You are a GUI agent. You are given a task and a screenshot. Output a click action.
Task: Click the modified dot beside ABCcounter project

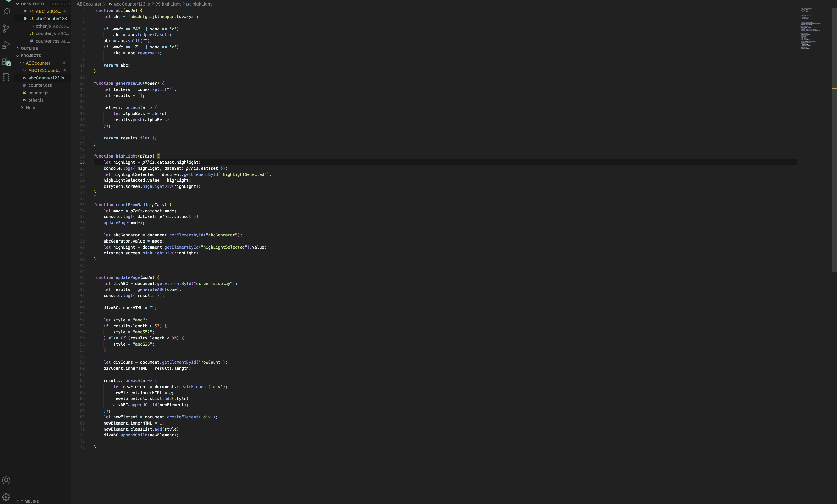[65, 63]
